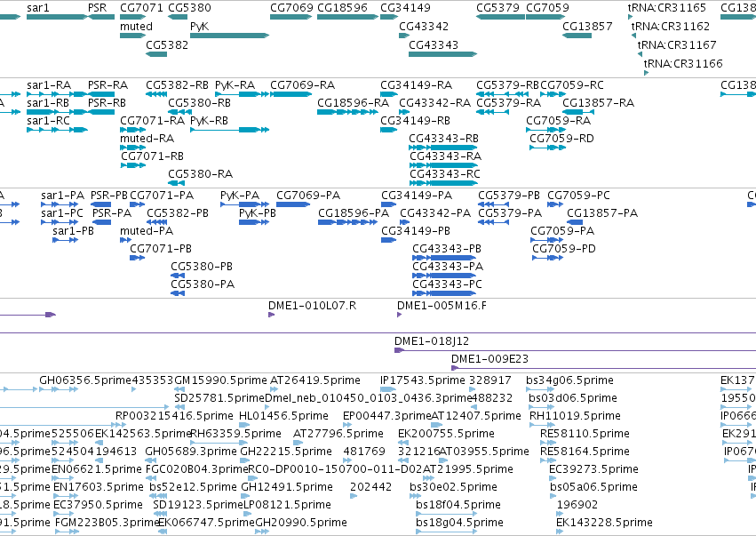This screenshot has height=536, width=756.
Task: Select the CG5379-RB transcript label
Action: coord(507,85)
